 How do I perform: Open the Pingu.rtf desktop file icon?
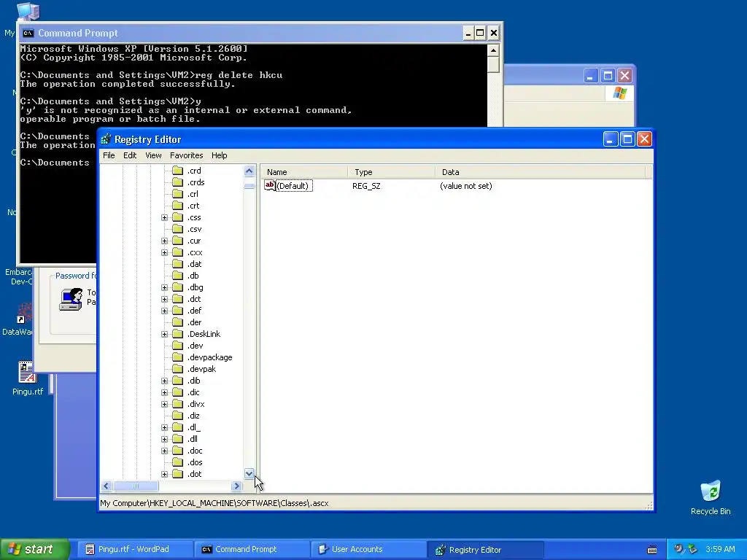27,373
